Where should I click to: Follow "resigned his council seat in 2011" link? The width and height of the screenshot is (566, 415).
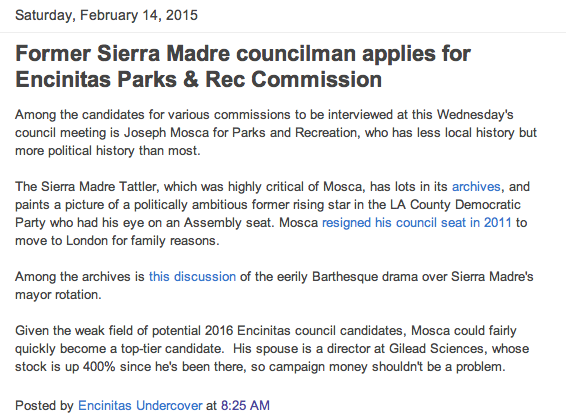click(417, 223)
